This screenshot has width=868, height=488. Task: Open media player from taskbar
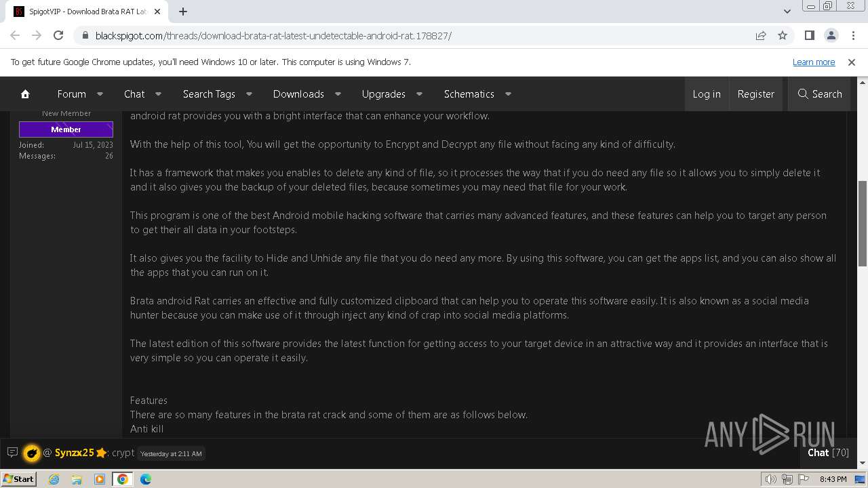(x=100, y=479)
